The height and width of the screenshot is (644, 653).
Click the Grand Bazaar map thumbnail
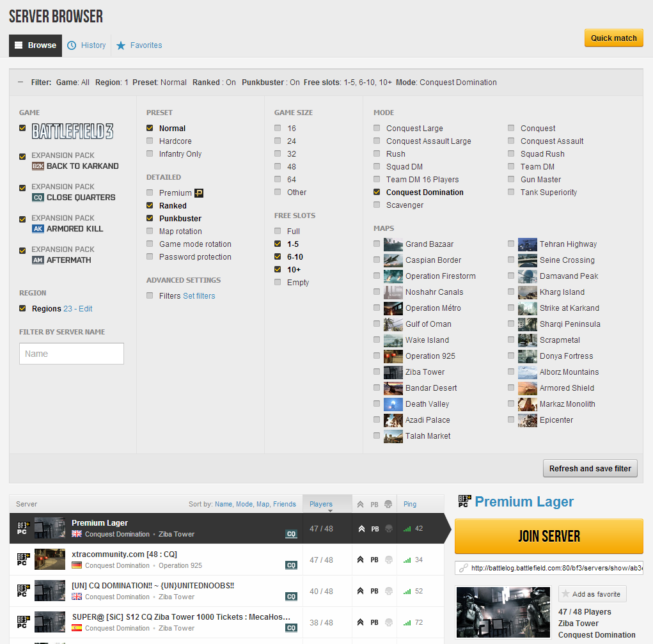coord(393,244)
